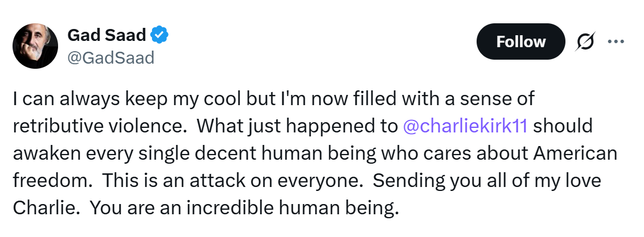Click the blue verified badge

tap(159, 36)
